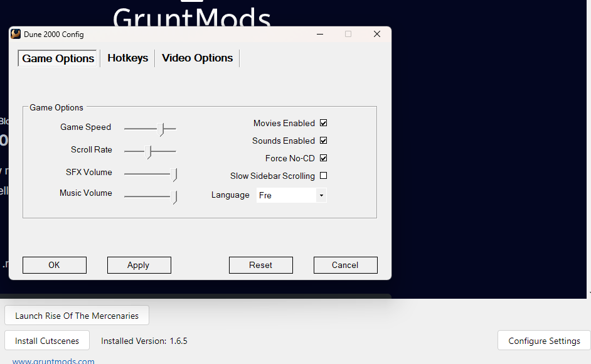Enable Slow Sidebar Scrolling checkbox
The height and width of the screenshot is (364, 591).
tap(323, 175)
